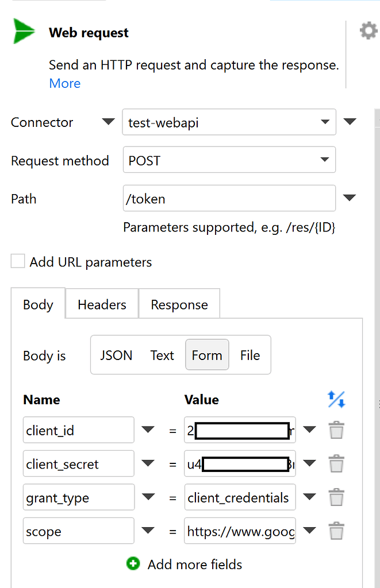Choose the Text body type option
This screenshot has width=380, height=588.
tap(162, 355)
